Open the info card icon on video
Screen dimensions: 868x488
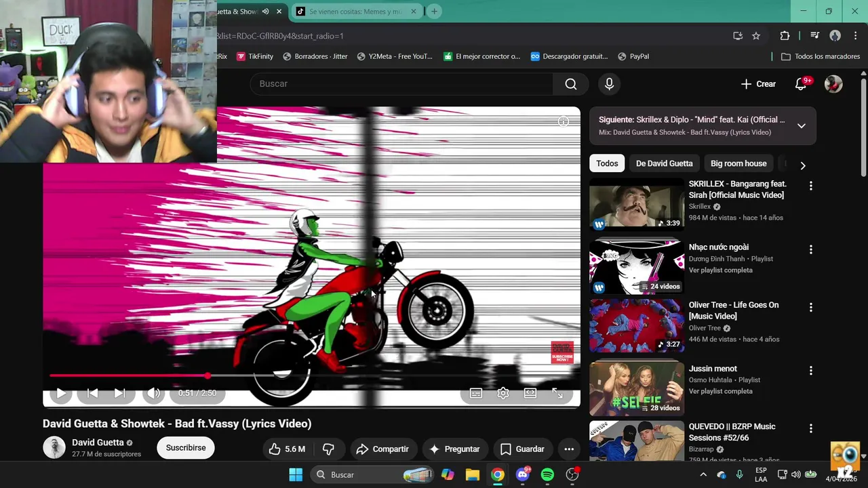click(x=564, y=121)
